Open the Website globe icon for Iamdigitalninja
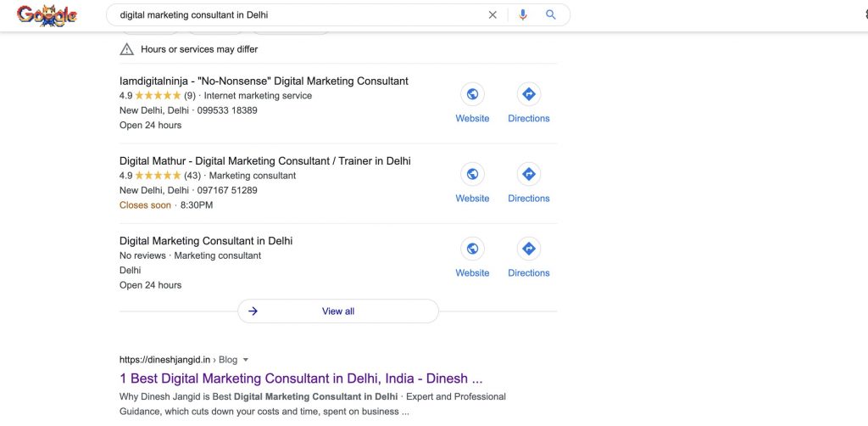The image size is (868, 426). [472, 94]
